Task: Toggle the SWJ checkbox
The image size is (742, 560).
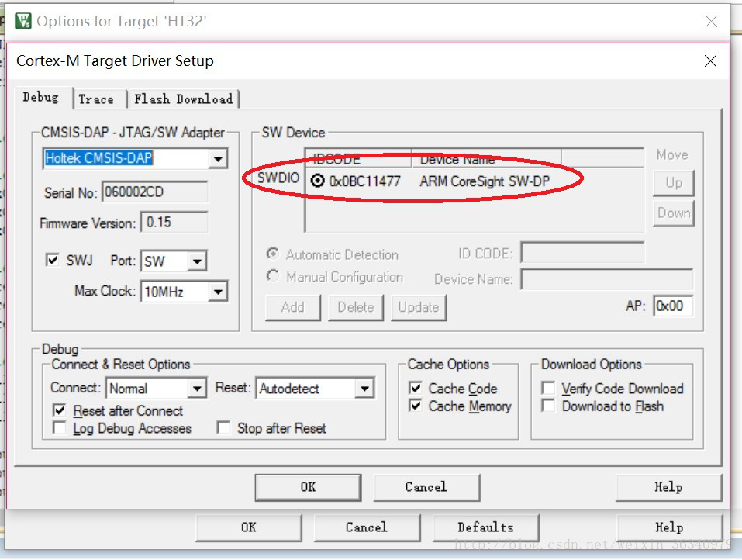Action: coord(53,260)
